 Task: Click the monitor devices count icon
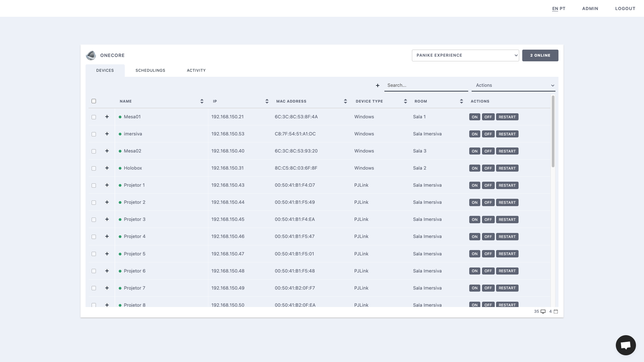click(543, 312)
